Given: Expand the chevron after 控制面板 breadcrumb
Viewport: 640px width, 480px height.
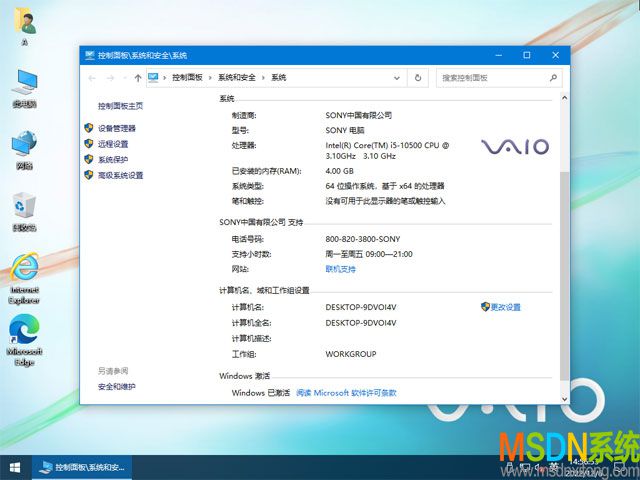Looking at the screenshot, I should [x=210, y=78].
